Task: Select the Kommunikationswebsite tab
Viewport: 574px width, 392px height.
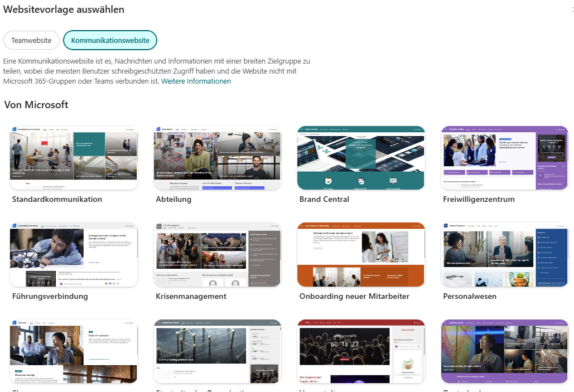Action: (x=110, y=40)
